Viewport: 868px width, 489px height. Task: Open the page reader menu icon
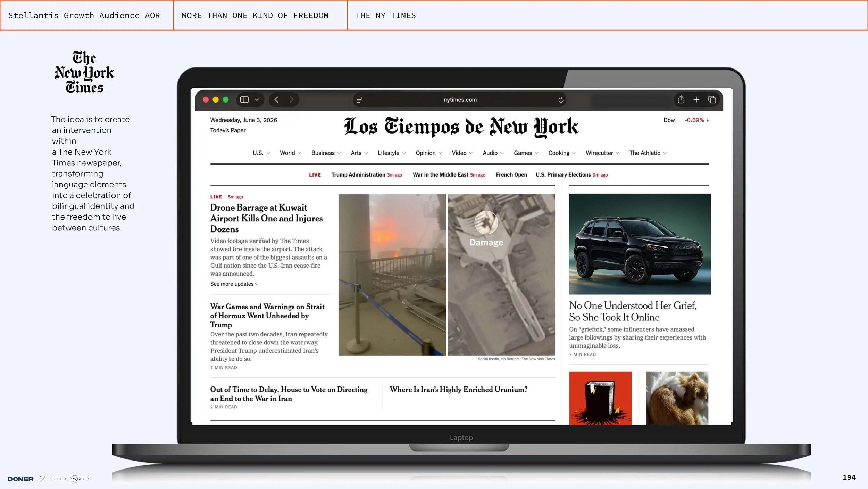[359, 100]
